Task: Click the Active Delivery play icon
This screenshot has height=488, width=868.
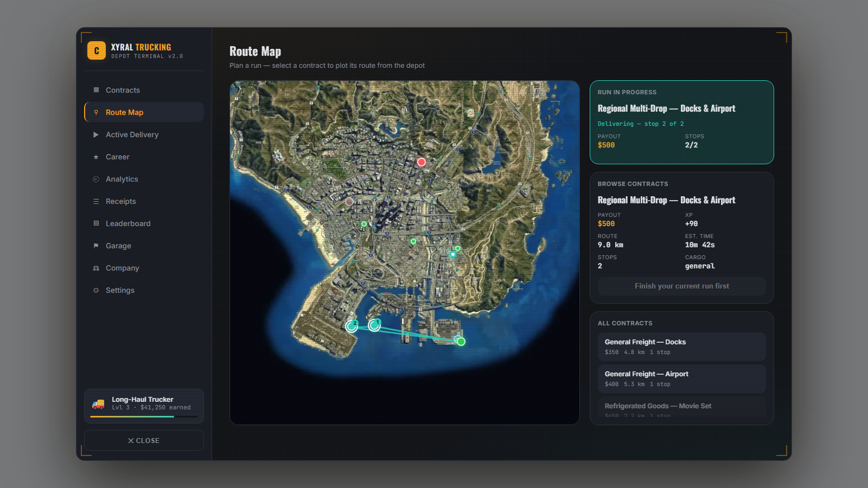Action: (x=96, y=134)
